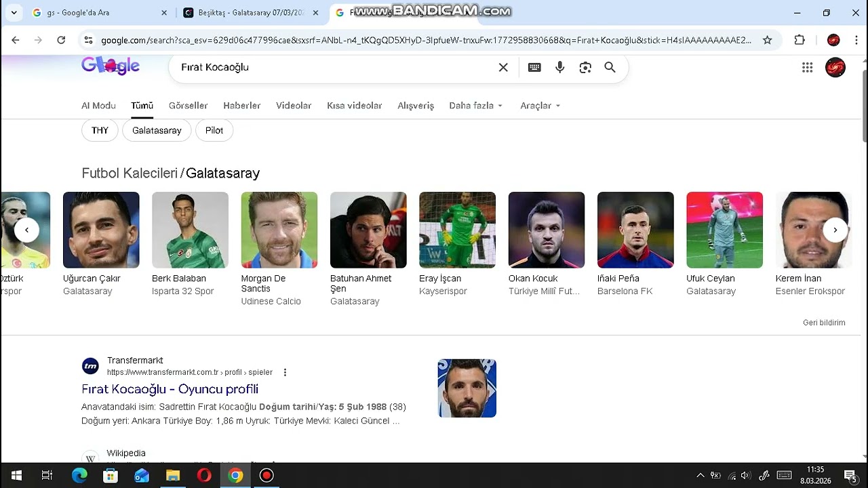Open Chrome three-dot menu
Image resolution: width=868 pixels, height=488 pixels.
tap(857, 40)
